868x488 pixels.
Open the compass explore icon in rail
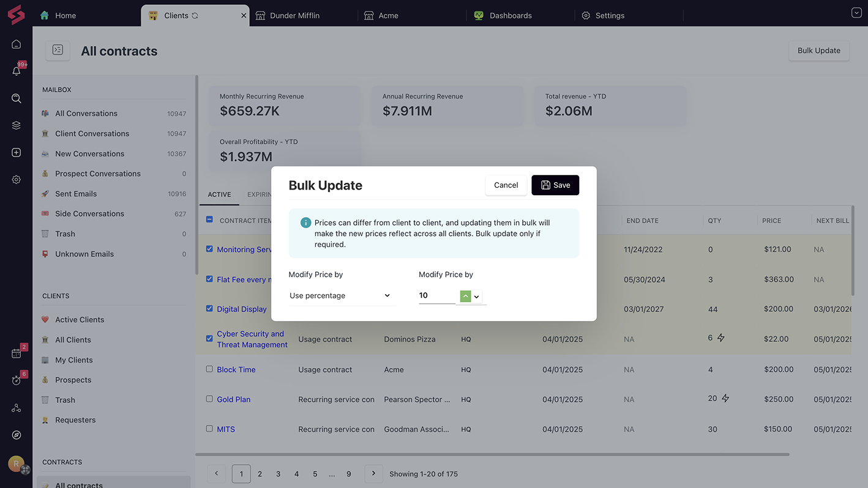(17, 435)
